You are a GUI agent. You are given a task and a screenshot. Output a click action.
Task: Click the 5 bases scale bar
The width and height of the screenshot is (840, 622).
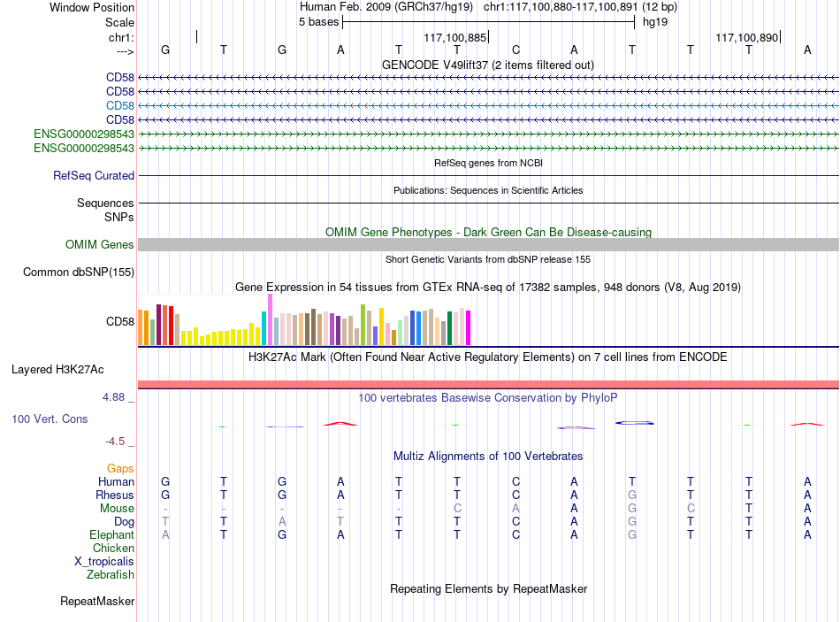pos(489,22)
